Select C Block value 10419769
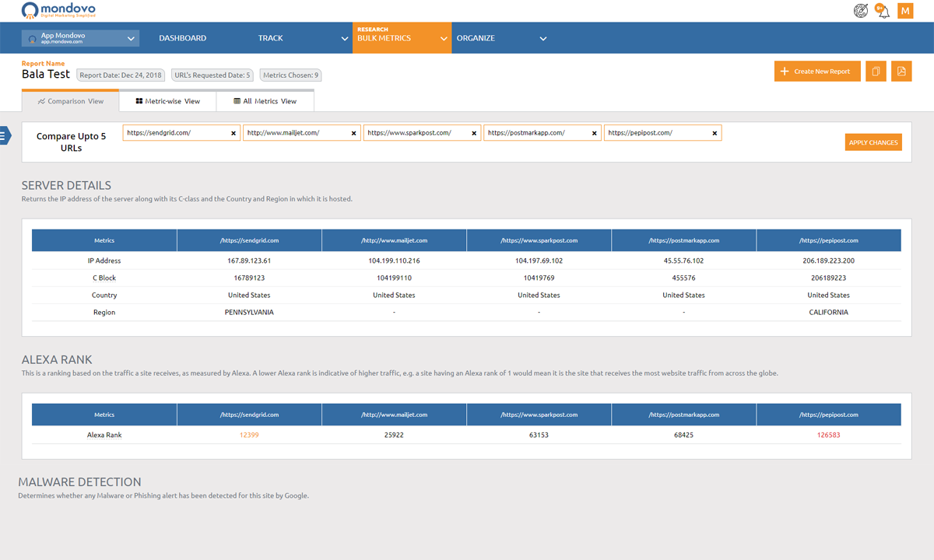The width and height of the screenshot is (934, 560). click(539, 278)
